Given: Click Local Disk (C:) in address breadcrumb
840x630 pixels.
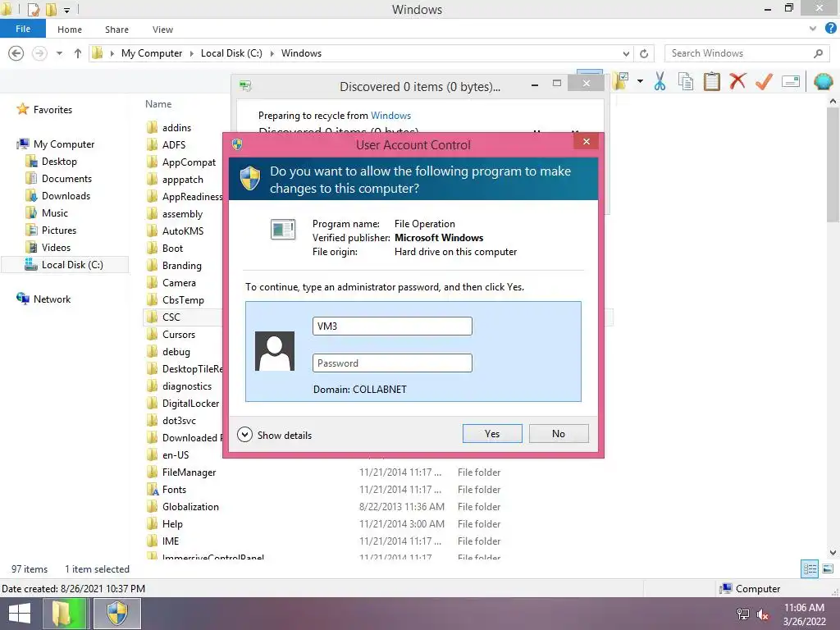Looking at the screenshot, I should click(x=231, y=53).
